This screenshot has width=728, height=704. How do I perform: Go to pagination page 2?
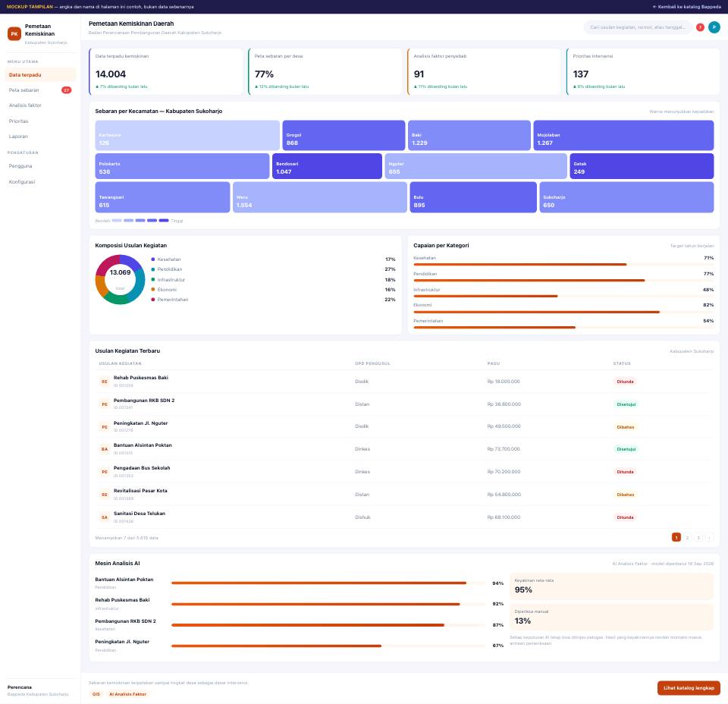[x=687, y=537]
